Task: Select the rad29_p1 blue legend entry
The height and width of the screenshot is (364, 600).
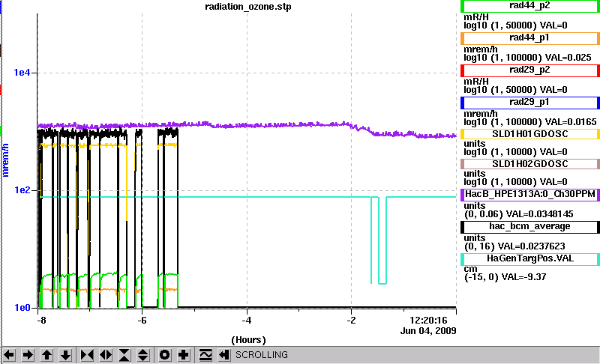Action: pos(530,103)
